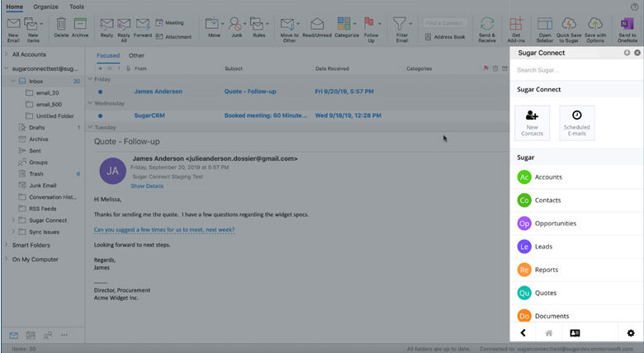The width and height of the screenshot is (644, 353).
Task: Expand the Smart Folders section
Action: point(6,245)
